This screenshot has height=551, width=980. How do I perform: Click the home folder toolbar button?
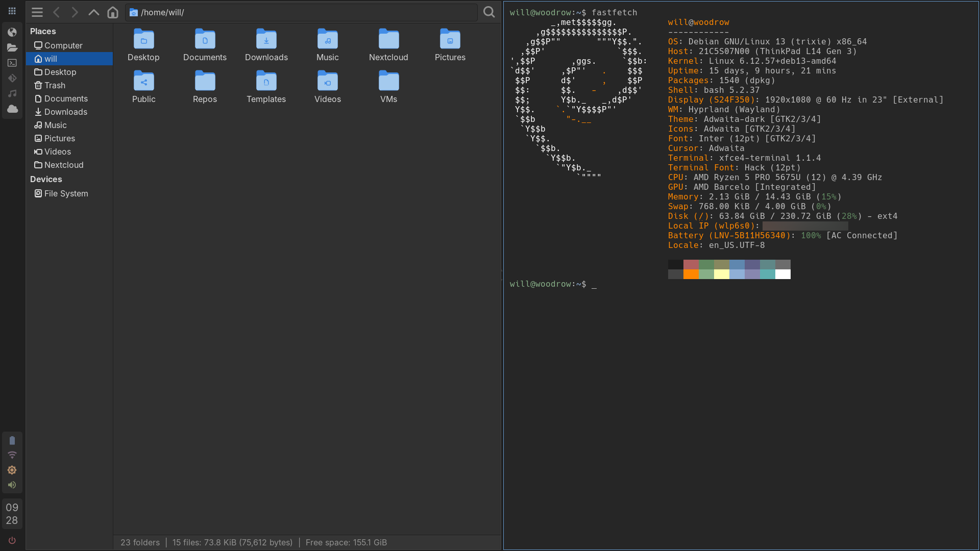point(113,12)
